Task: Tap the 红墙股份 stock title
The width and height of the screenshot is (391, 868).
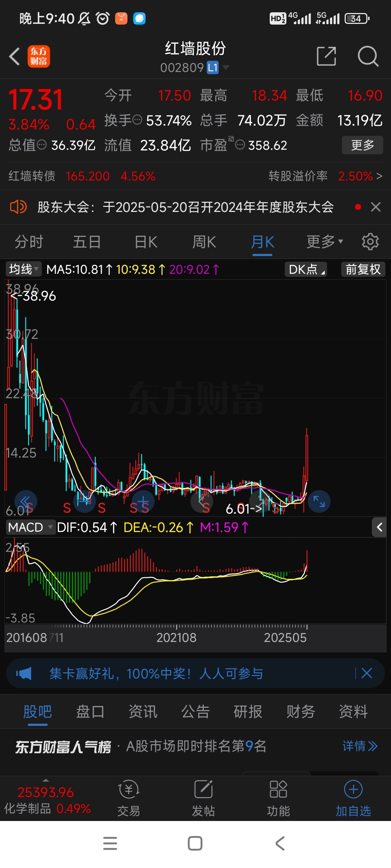Action: coord(195,48)
